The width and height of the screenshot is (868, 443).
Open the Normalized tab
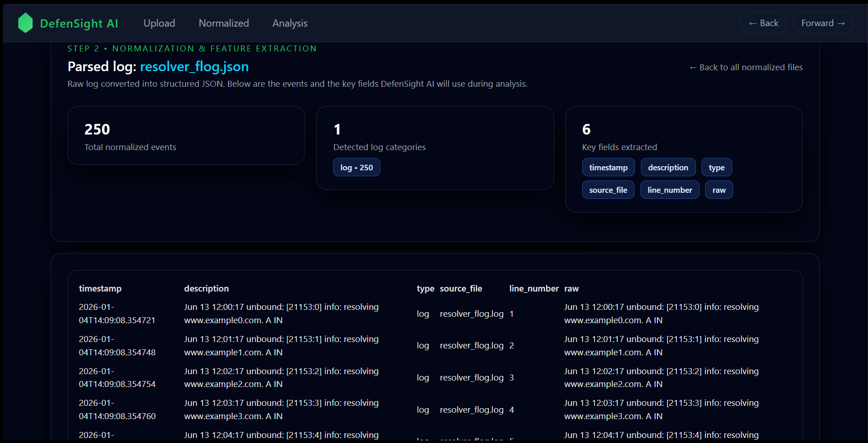224,23
